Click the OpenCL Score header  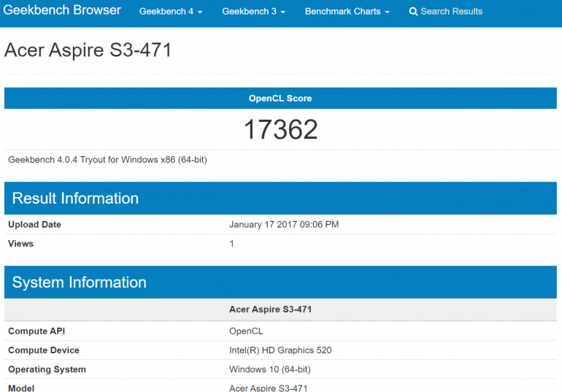tap(280, 98)
